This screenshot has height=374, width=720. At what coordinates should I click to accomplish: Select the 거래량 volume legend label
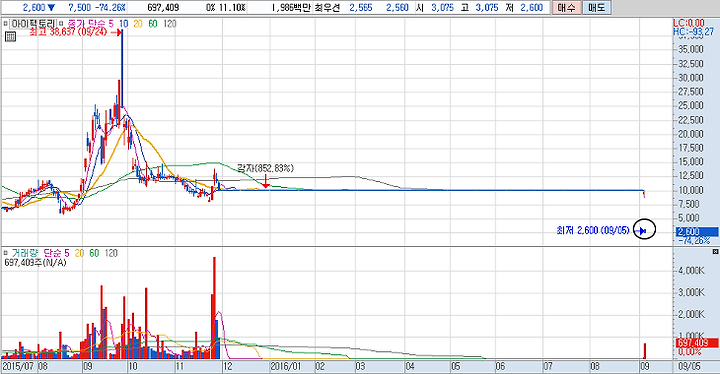pyautogui.click(x=24, y=253)
